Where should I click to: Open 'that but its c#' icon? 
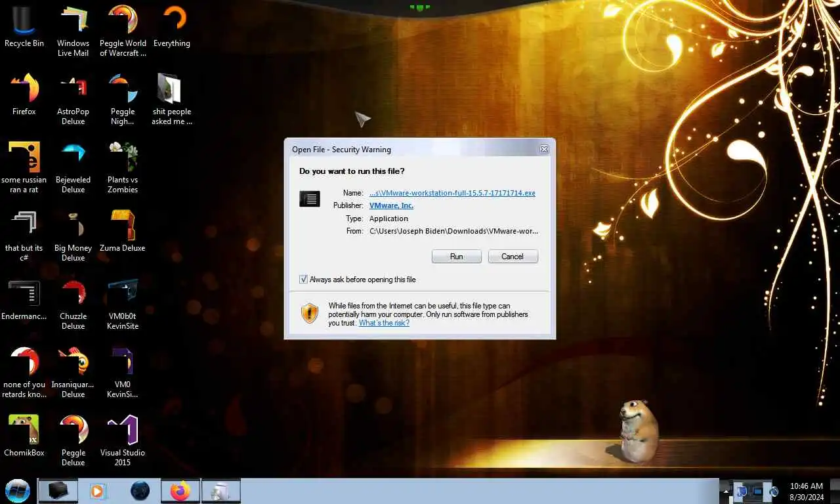(x=24, y=236)
